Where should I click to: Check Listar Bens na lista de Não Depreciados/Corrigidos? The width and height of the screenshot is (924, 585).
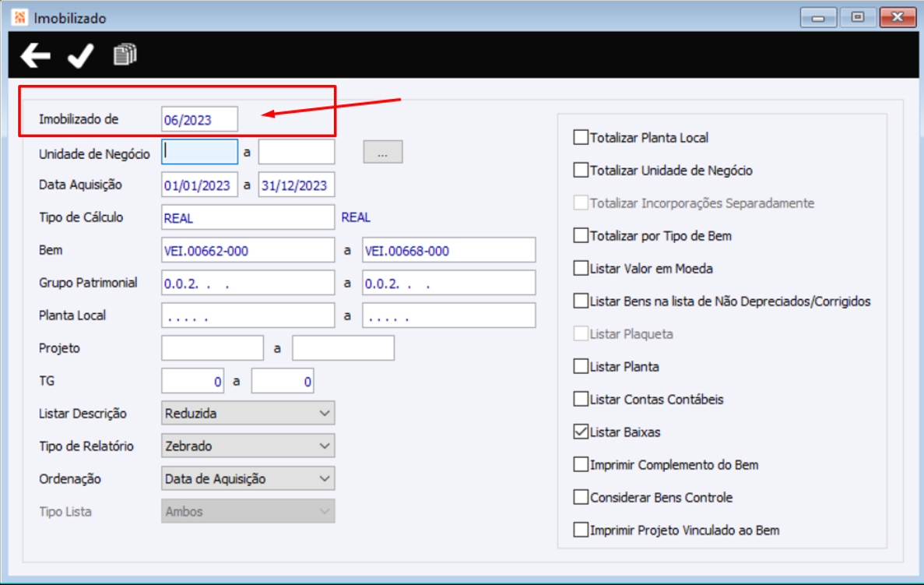coord(581,301)
